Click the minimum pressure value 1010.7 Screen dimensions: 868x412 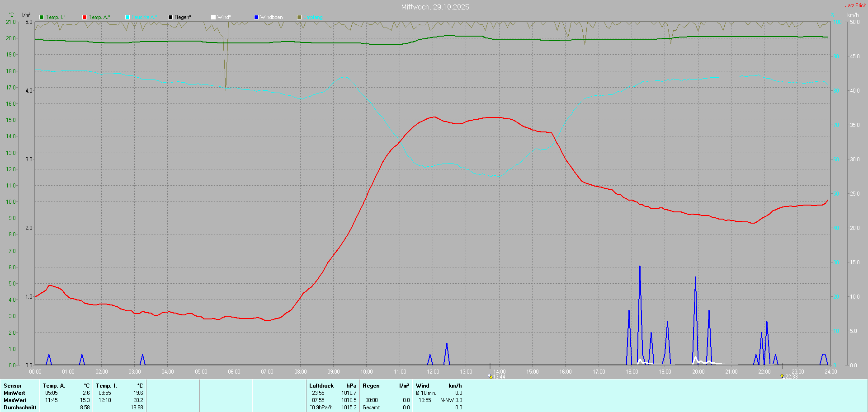[x=349, y=393]
